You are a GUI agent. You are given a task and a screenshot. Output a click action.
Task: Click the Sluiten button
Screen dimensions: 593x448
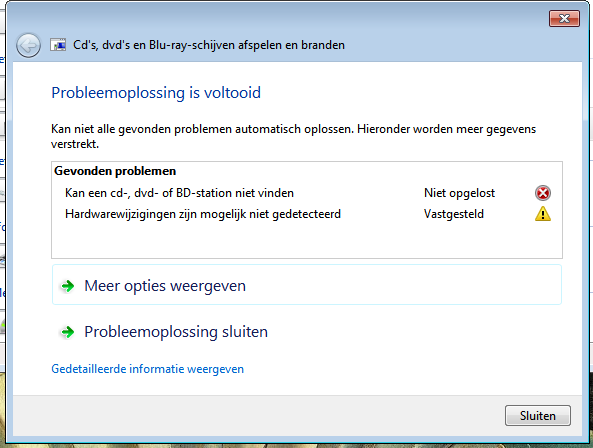(537, 415)
